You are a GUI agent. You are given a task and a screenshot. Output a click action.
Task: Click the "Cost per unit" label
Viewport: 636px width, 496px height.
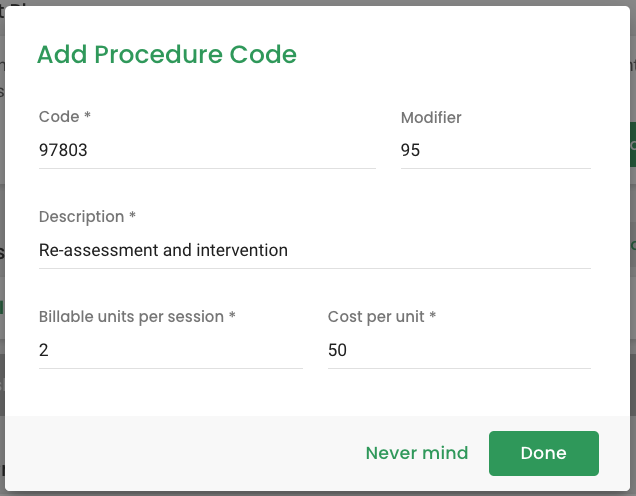tap(376, 317)
